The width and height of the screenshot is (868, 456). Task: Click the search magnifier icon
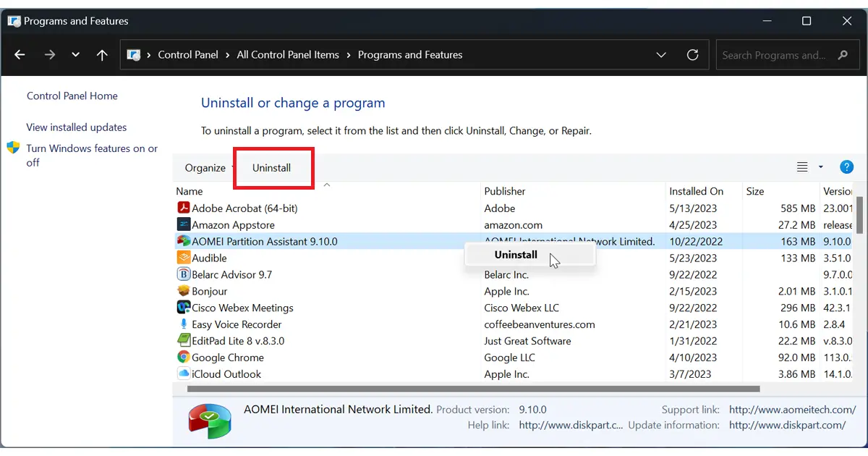click(843, 55)
